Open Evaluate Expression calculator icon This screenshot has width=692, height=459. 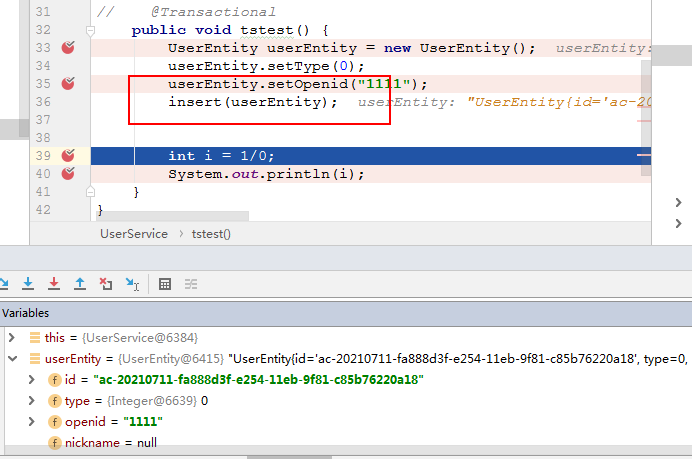(165, 284)
